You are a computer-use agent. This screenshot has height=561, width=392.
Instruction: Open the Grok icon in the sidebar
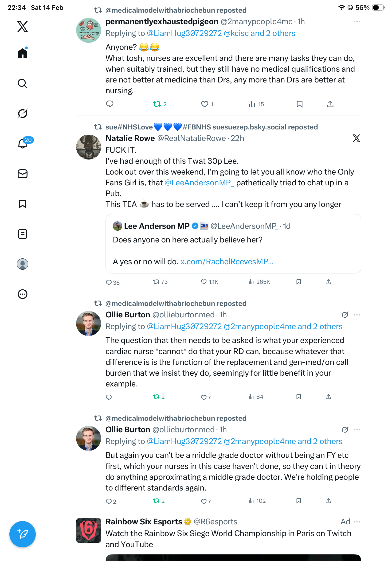[x=23, y=114]
